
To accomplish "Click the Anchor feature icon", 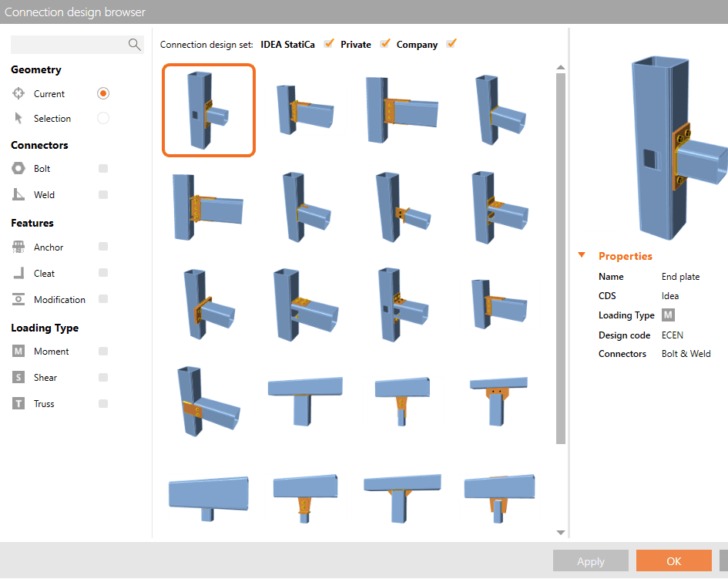I will pyautogui.click(x=18, y=247).
